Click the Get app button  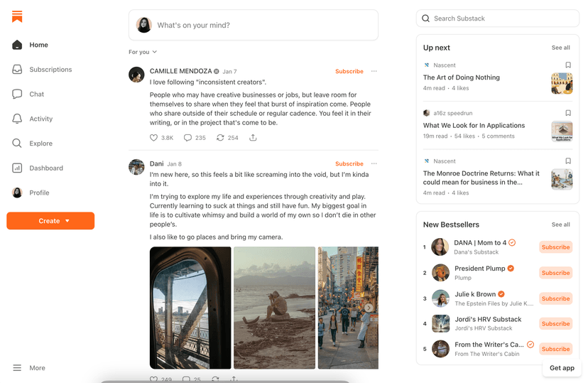coord(562,368)
